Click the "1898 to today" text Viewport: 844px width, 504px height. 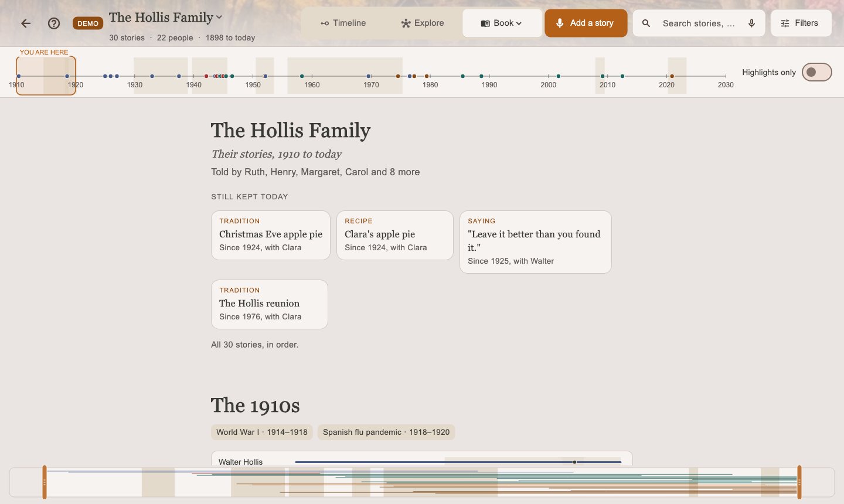(x=230, y=38)
